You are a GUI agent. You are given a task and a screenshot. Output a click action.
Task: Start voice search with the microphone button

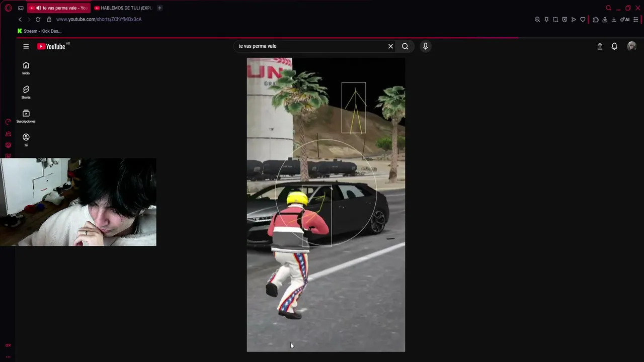[425, 46]
